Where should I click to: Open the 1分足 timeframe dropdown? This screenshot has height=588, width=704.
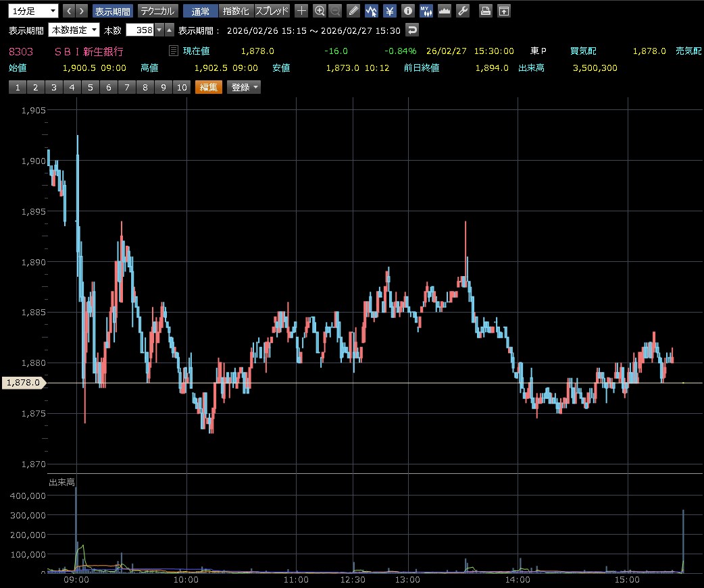click(32, 11)
